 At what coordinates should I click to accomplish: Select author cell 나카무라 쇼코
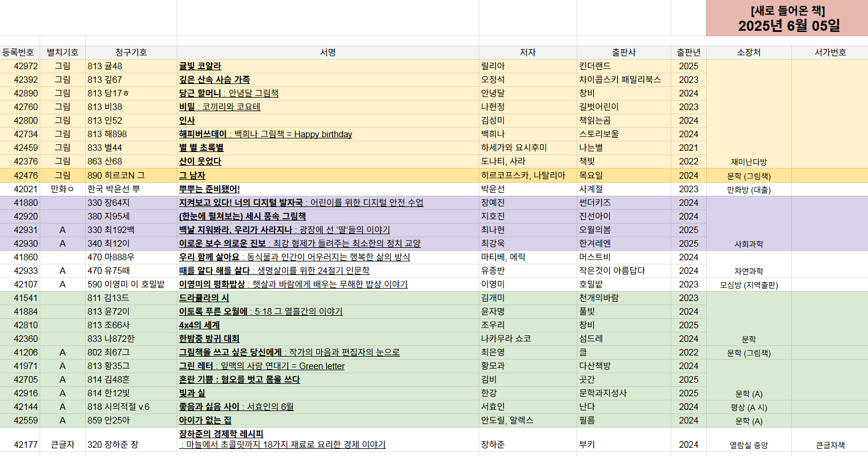[x=528, y=339]
